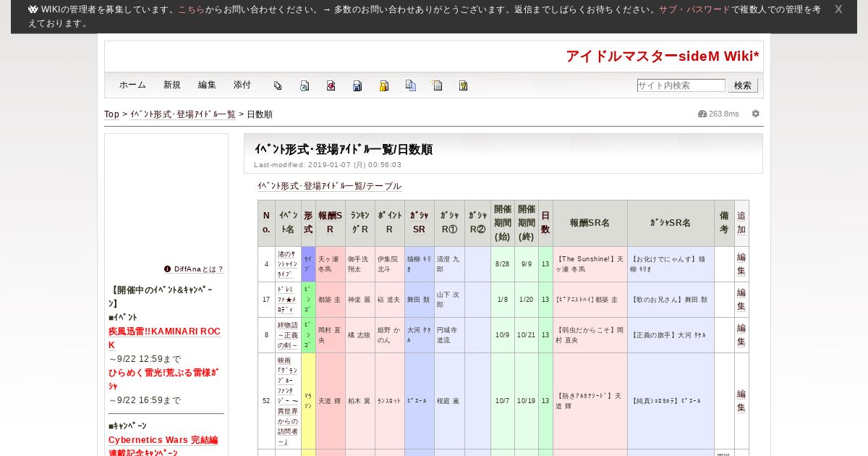Screen dimensions: 868x456
Task: Sort by the 形式 column header
Action: 308,223
